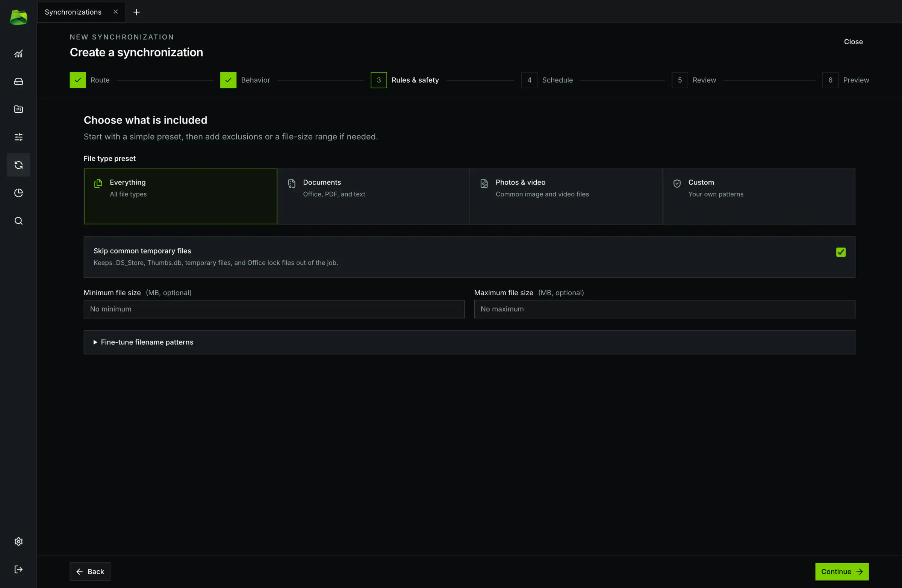
Task: Open the storage drive icon in sidebar
Action: [x=18, y=82]
